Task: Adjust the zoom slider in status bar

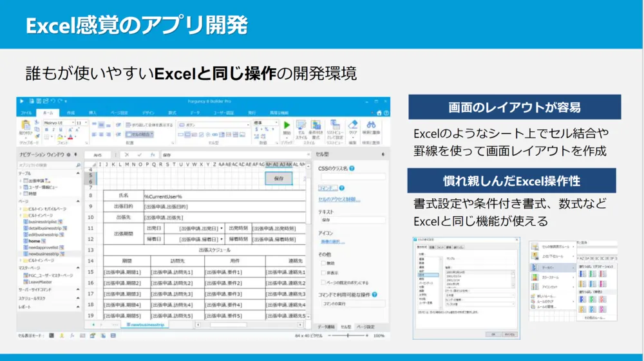Action: [348, 335]
